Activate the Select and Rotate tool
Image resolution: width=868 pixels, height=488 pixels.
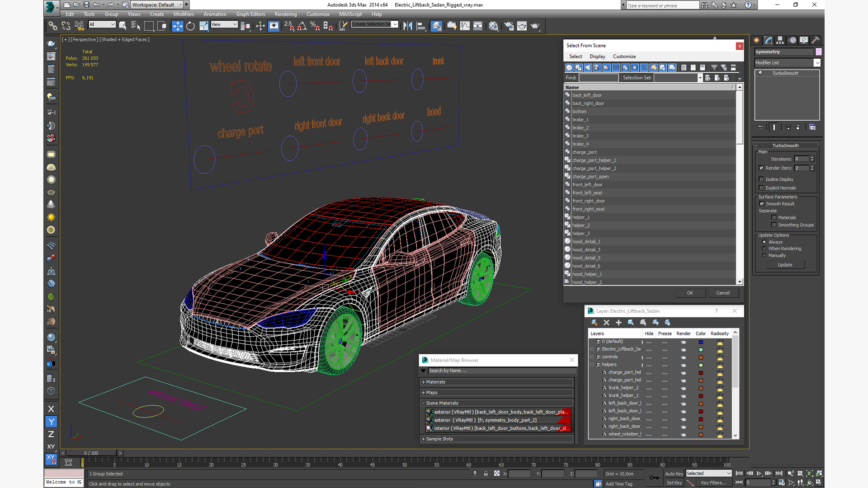pyautogui.click(x=190, y=26)
